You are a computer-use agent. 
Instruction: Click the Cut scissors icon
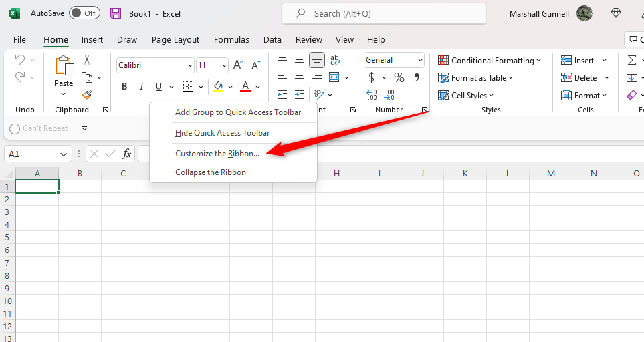tap(87, 60)
